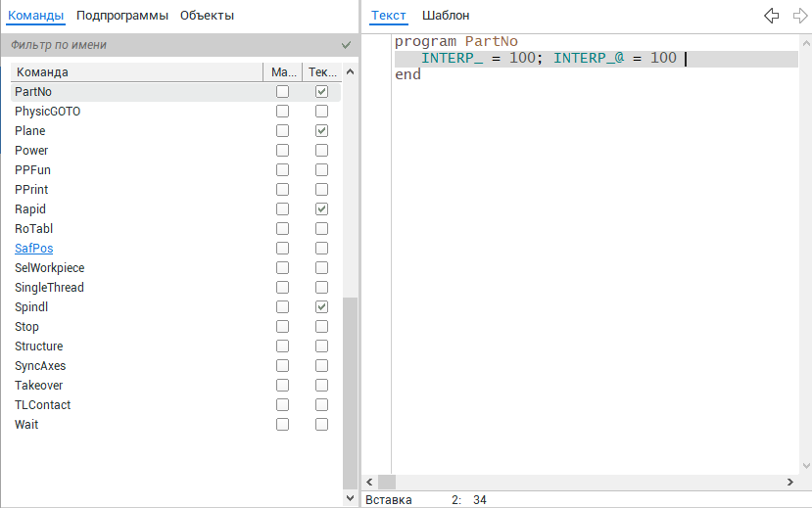The image size is (812, 508).
Task: Disable the text checkbox for Rapid
Action: coord(321,209)
